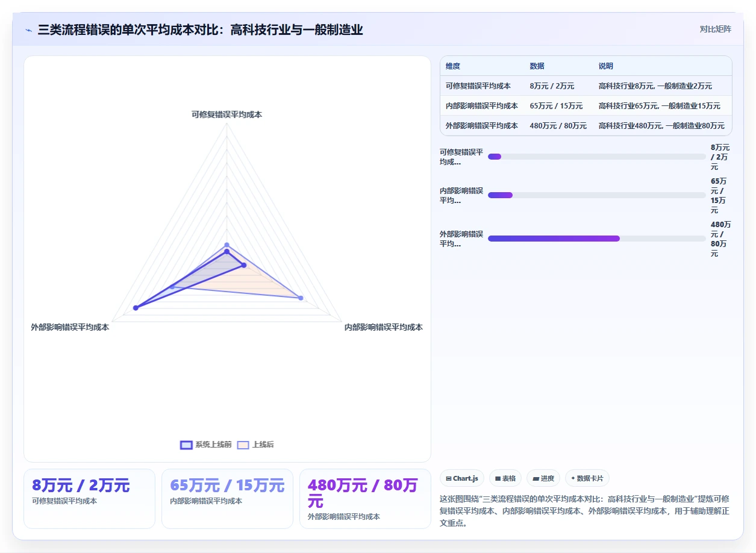
Task: Click the 480万元 / 80万元 table cell
Action: click(558, 126)
